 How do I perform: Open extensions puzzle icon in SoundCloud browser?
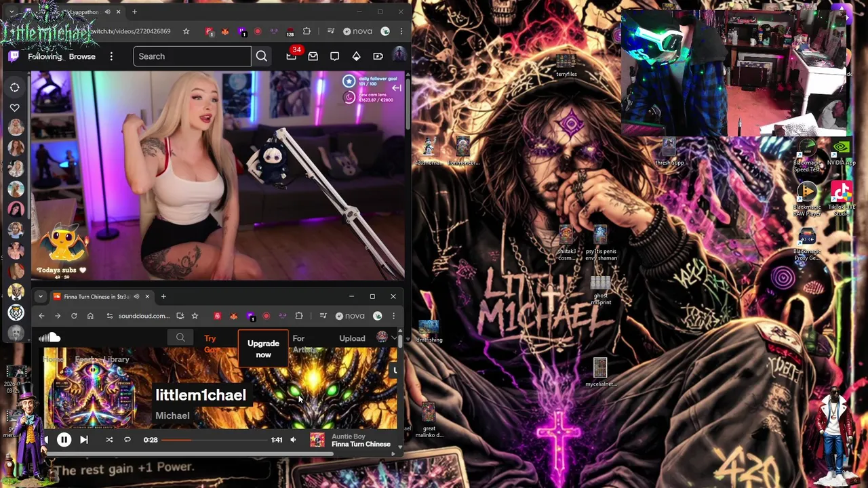[x=298, y=316]
